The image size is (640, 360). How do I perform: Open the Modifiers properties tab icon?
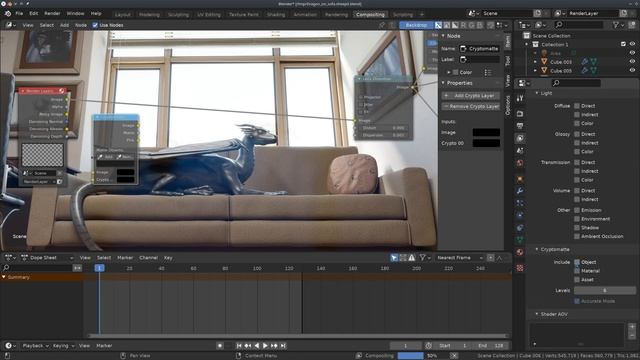coord(520,191)
